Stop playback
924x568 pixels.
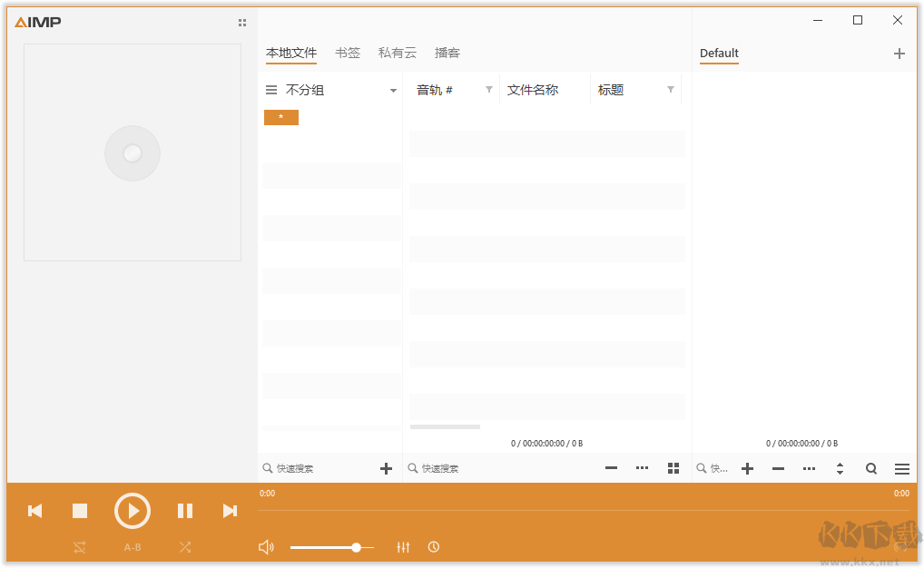(x=80, y=511)
